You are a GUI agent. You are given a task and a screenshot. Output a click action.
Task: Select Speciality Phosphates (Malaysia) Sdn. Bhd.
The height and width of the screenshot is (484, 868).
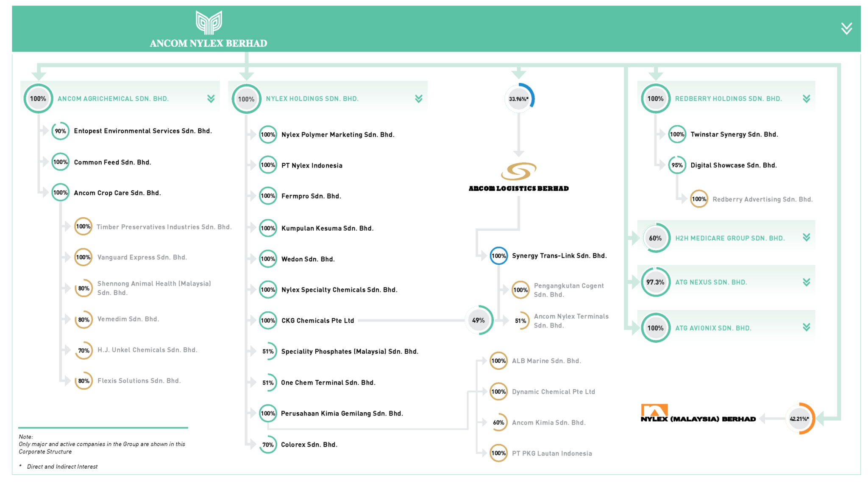(350, 352)
